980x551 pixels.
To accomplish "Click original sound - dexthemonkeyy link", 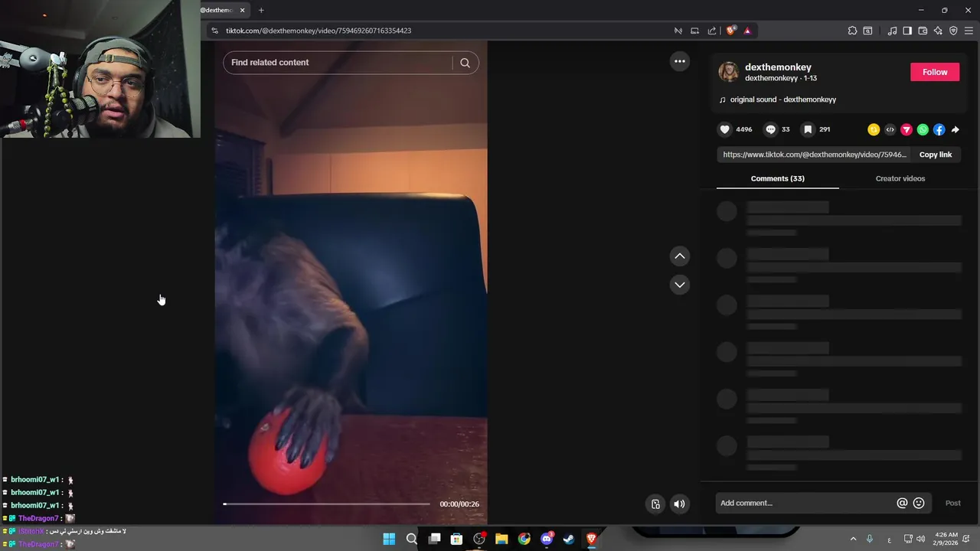I will click(x=782, y=99).
